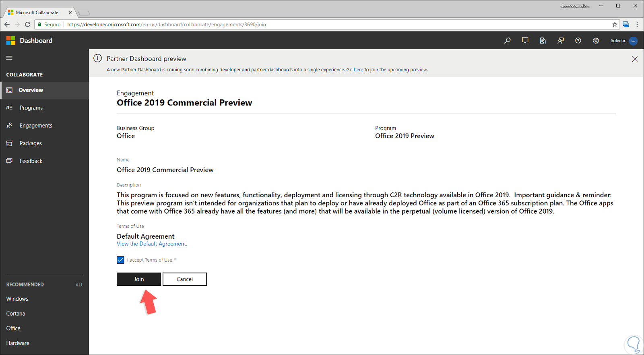Screen dimensions: 644x355
Task: Click the chat bubble notification icon
Action: [525, 41]
